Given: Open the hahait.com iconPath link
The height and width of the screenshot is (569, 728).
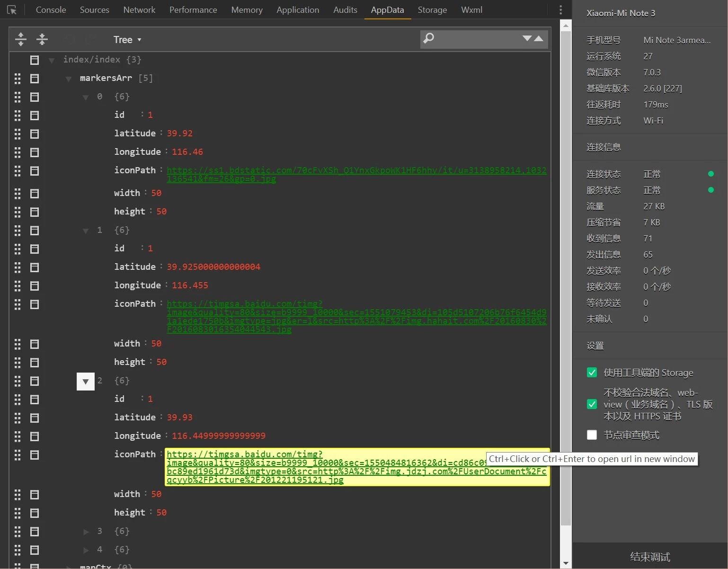Looking at the screenshot, I should pyautogui.click(x=356, y=316).
